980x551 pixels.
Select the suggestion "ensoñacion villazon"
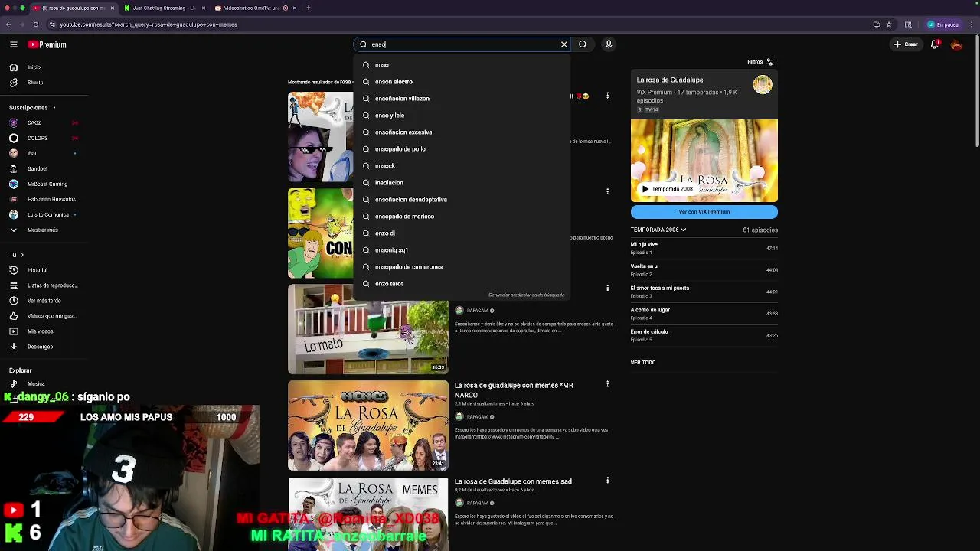tap(462, 99)
